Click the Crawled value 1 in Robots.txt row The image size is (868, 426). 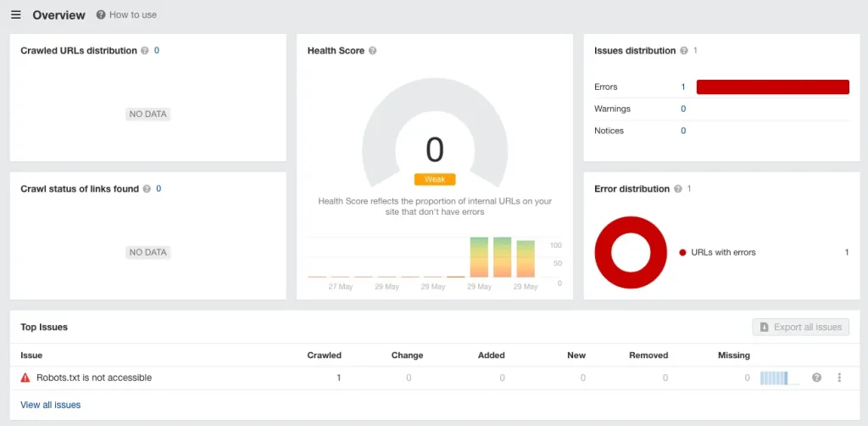pos(339,378)
